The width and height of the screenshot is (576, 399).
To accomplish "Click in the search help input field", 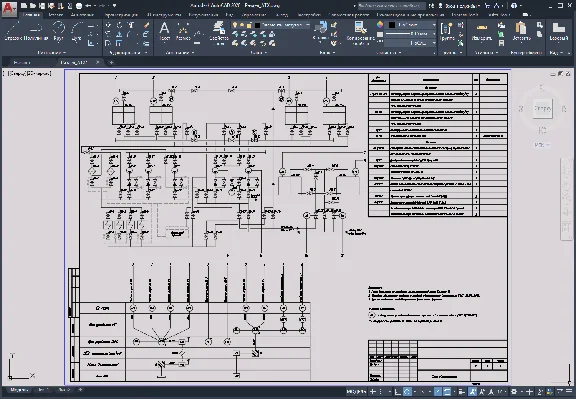I will (x=391, y=6).
